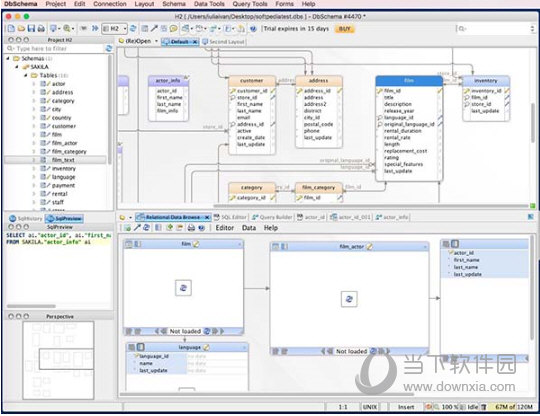
Task: Click the reload icon inside the film_actor frame
Action: pyautogui.click(x=349, y=299)
